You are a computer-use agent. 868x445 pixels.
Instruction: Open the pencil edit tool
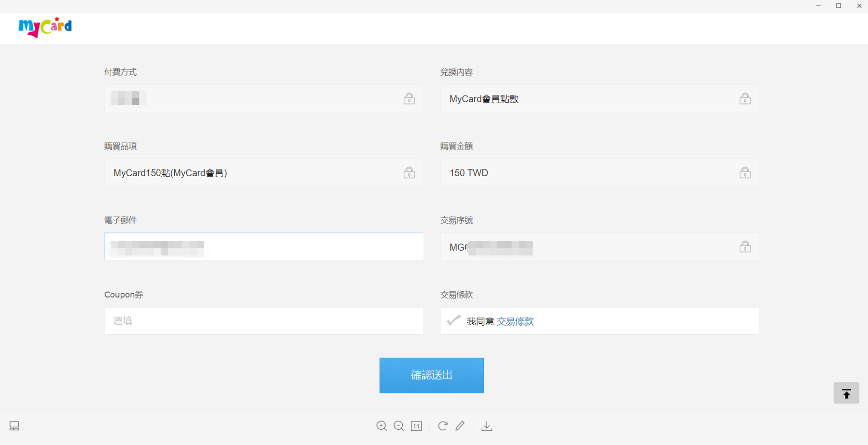(x=460, y=426)
